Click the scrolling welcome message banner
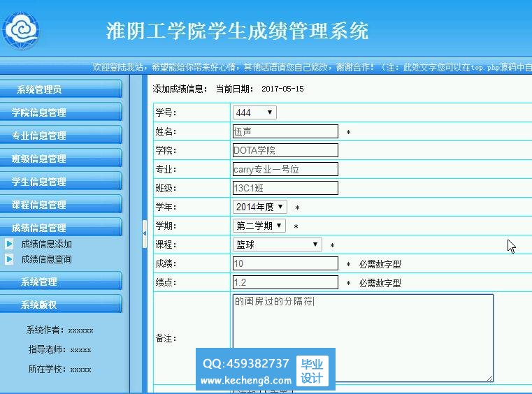 [312, 67]
